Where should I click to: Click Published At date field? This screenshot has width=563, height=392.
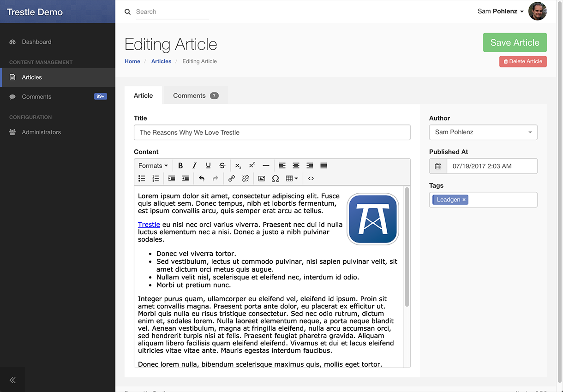[x=492, y=166]
